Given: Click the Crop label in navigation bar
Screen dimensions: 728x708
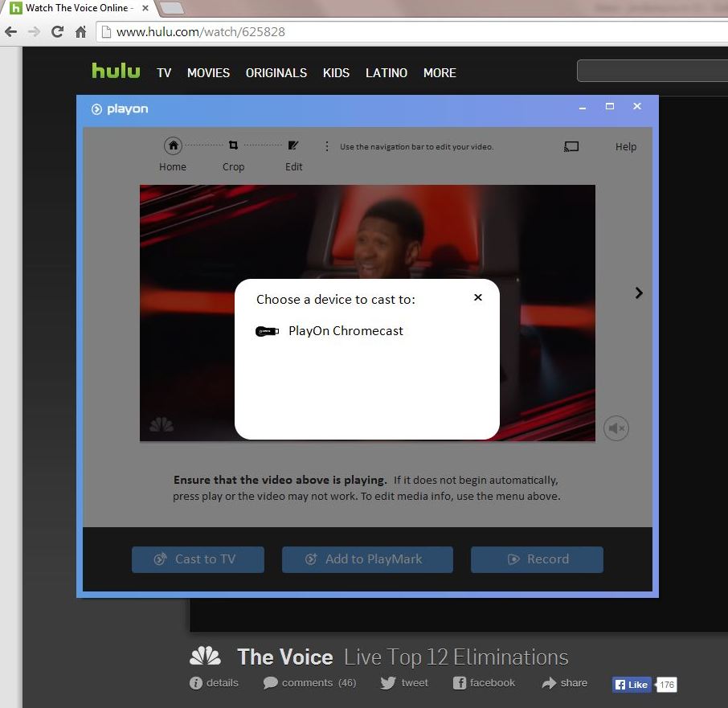Looking at the screenshot, I should (x=233, y=166).
